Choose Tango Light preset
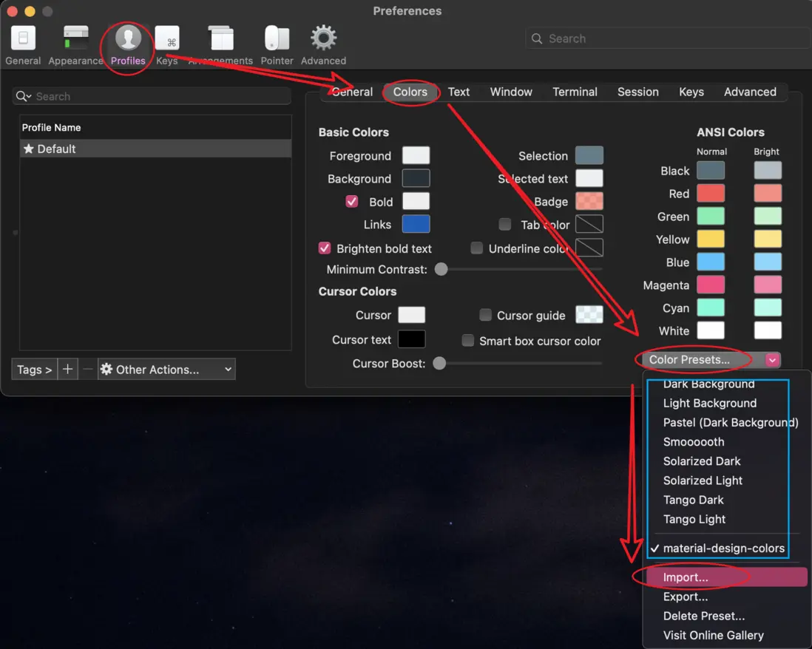Viewport: 812px width, 649px height. (726, 519)
